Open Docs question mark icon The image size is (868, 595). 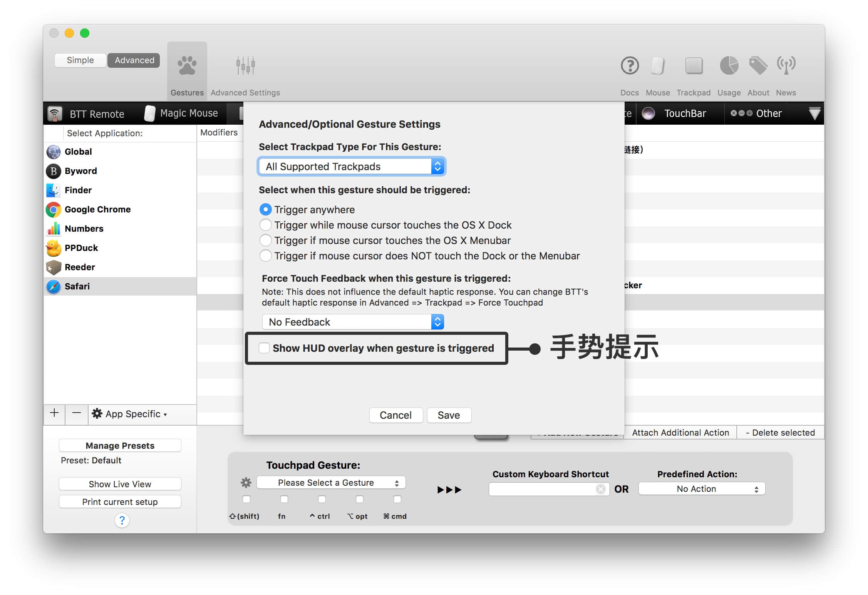(629, 66)
